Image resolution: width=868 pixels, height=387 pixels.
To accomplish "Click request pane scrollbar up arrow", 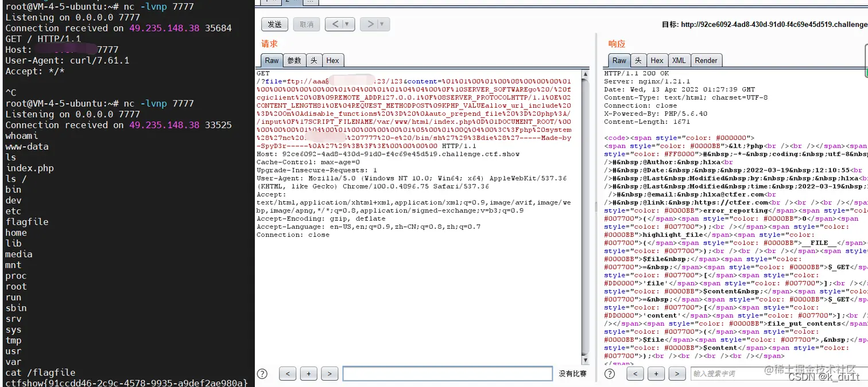I will 586,75.
